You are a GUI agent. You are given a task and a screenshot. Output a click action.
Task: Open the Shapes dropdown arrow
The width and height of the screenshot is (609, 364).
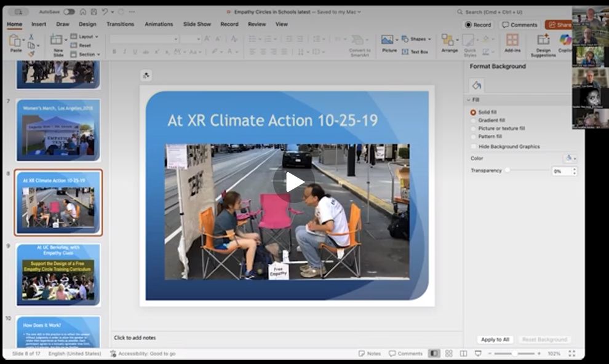point(429,39)
